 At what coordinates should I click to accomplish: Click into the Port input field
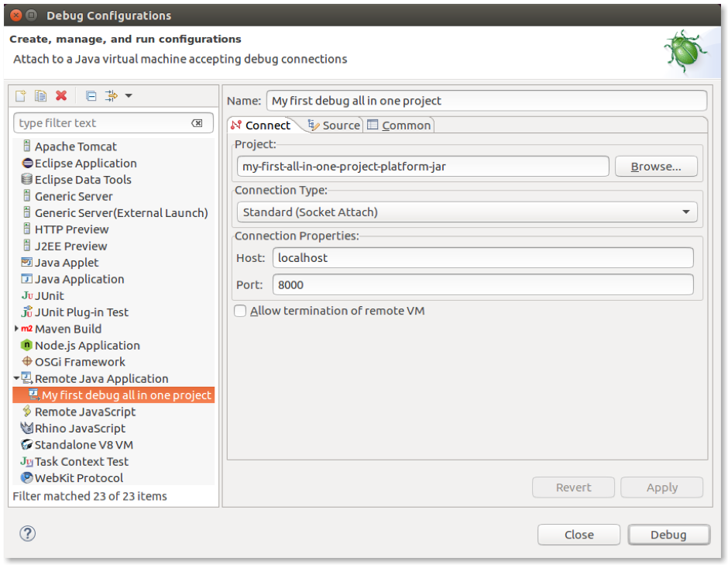pyautogui.click(x=482, y=285)
